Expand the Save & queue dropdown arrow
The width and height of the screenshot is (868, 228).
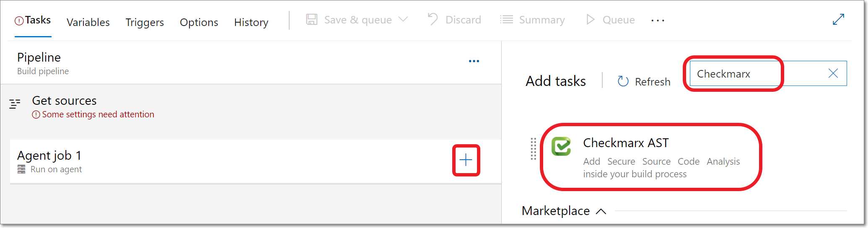click(x=403, y=19)
